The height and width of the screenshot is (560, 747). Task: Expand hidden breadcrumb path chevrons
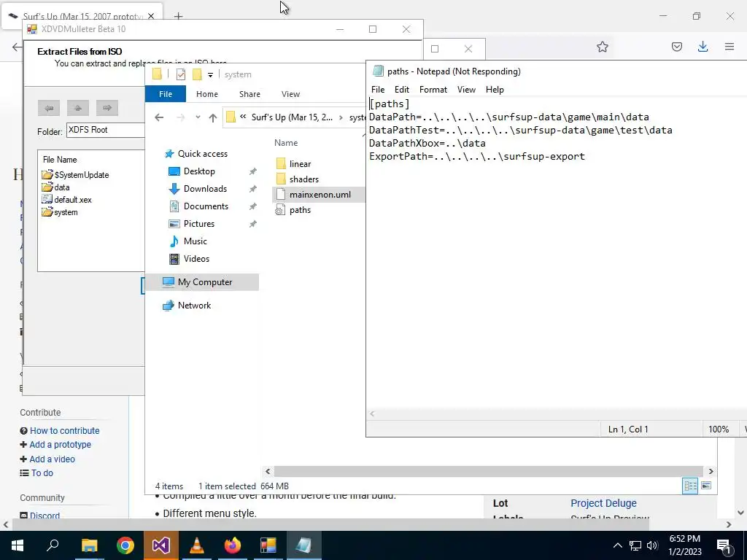point(243,117)
